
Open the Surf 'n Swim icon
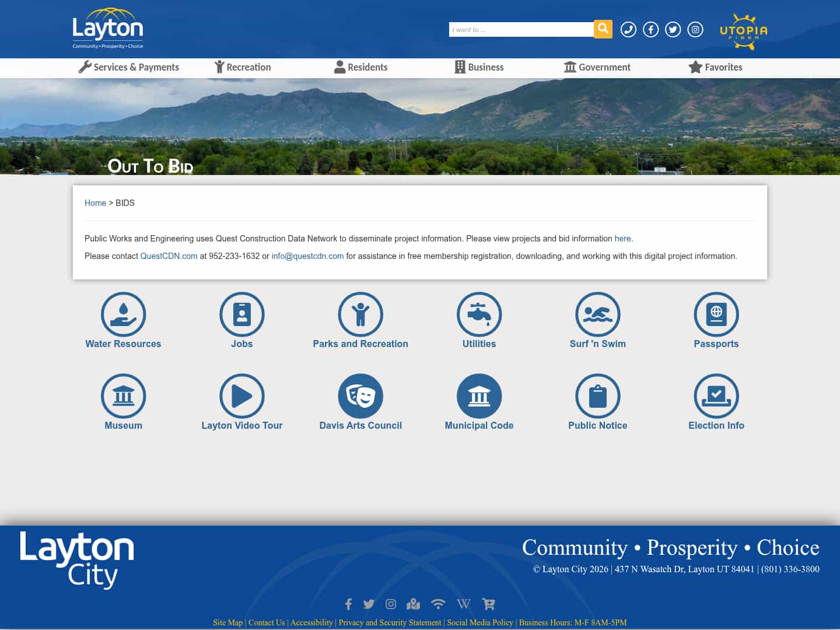coord(598,314)
